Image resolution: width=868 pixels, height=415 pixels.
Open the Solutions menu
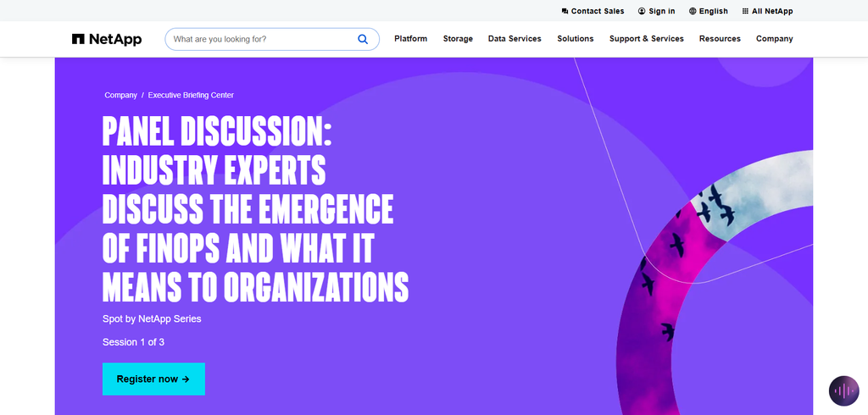click(576, 39)
